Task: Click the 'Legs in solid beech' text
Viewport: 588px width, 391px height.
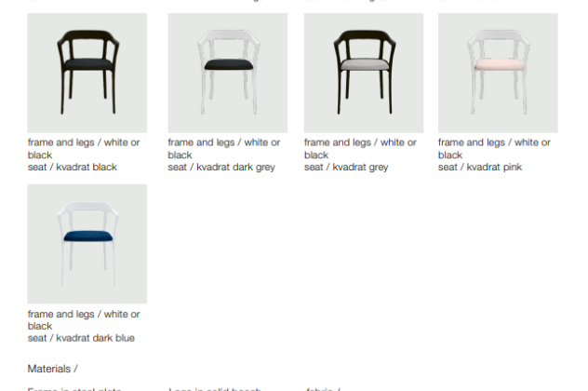Action: (x=215, y=389)
